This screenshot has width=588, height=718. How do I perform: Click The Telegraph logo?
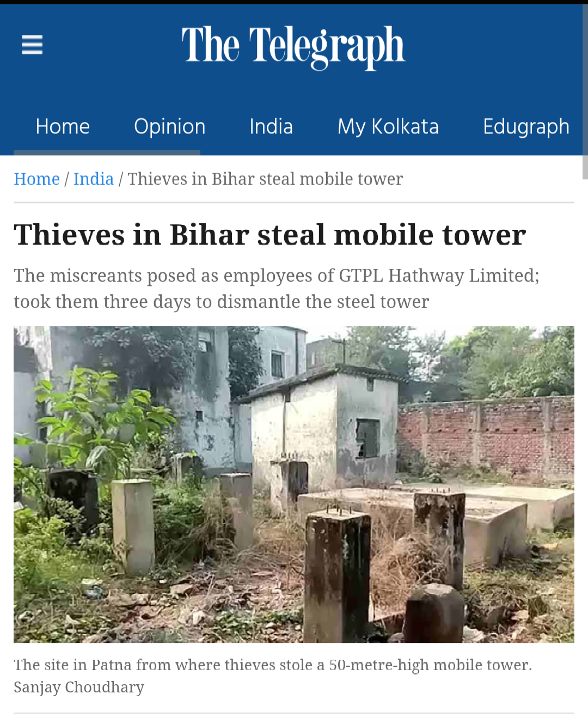293,47
